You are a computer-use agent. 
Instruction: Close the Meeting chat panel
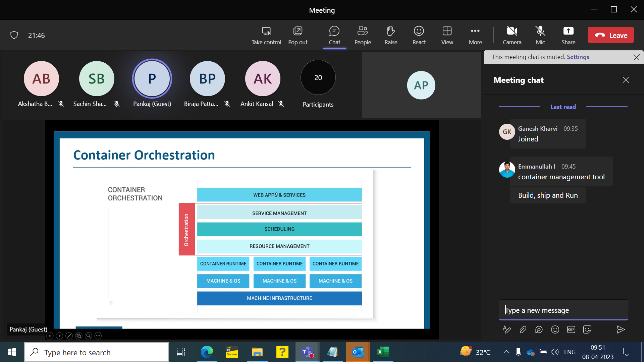pyautogui.click(x=626, y=80)
